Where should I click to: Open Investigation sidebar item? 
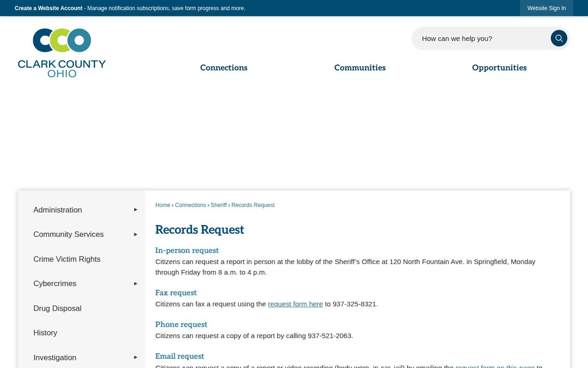55,357
